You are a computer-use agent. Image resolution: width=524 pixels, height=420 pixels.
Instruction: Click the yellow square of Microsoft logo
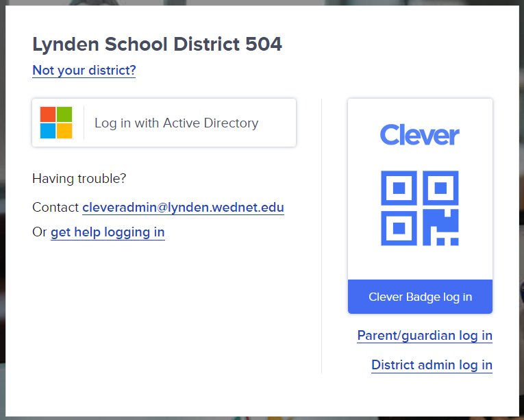tap(64, 131)
